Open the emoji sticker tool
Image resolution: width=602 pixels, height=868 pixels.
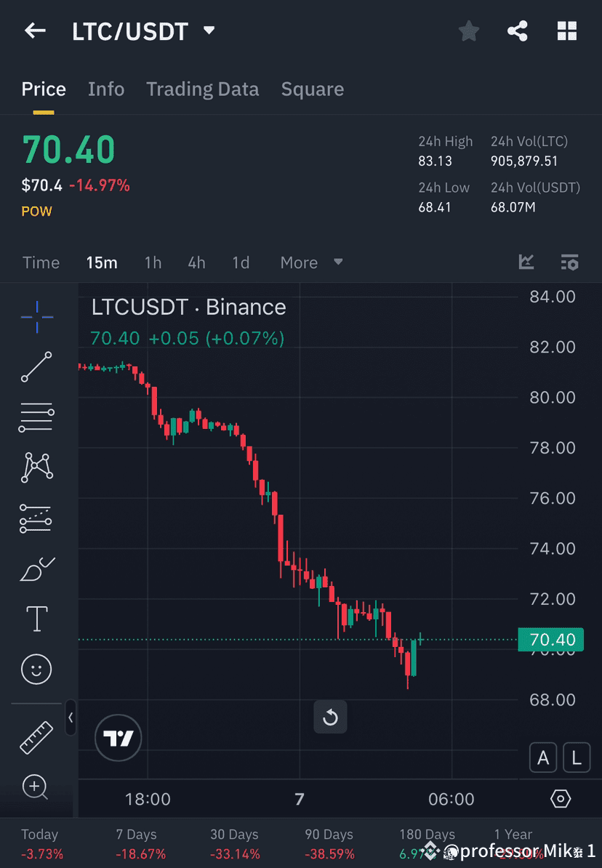(x=36, y=669)
